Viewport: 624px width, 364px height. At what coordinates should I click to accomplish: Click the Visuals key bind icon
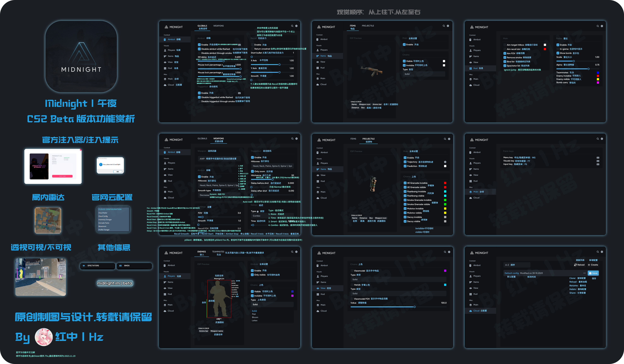pos(598,161)
